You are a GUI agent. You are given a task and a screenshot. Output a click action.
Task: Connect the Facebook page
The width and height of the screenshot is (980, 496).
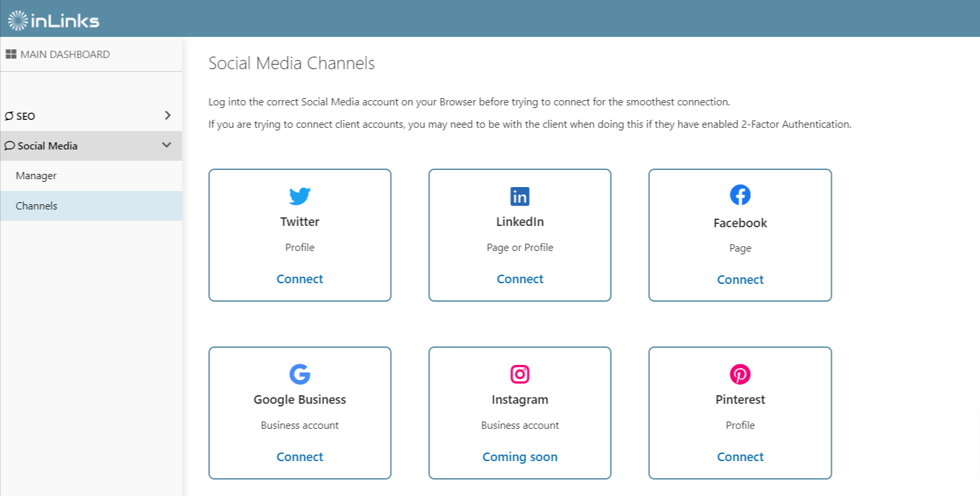740,279
